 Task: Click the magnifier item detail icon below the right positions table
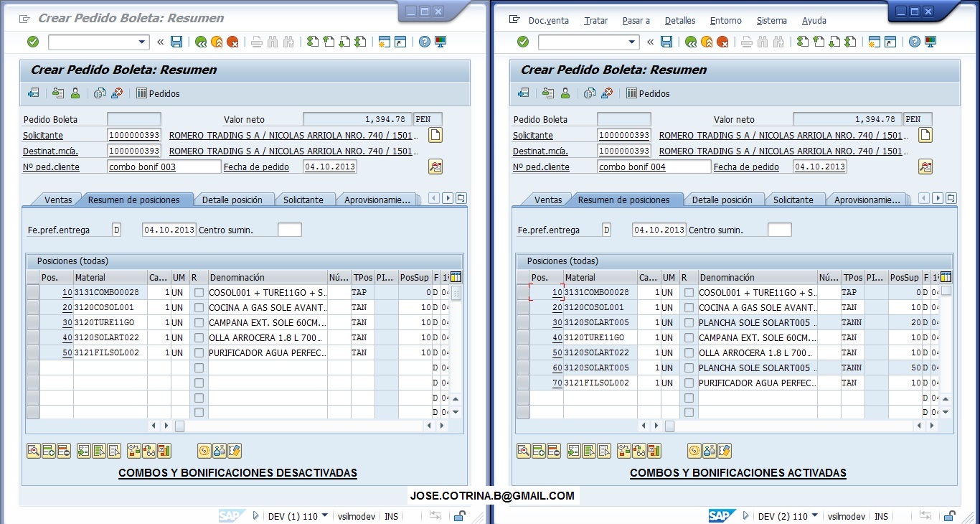coord(523,451)
